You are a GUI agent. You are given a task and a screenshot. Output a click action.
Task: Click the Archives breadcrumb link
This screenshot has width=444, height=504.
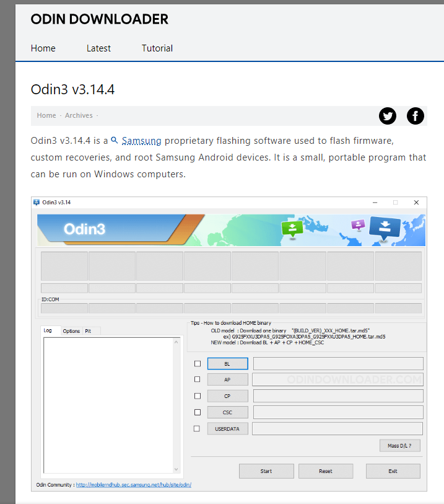(79, 115)
